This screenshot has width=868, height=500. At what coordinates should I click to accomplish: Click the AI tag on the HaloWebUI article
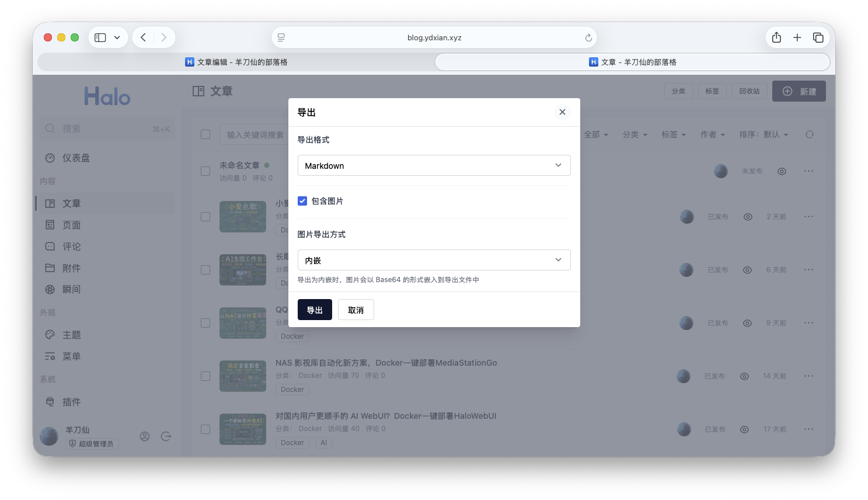click(x=323, y=443)
